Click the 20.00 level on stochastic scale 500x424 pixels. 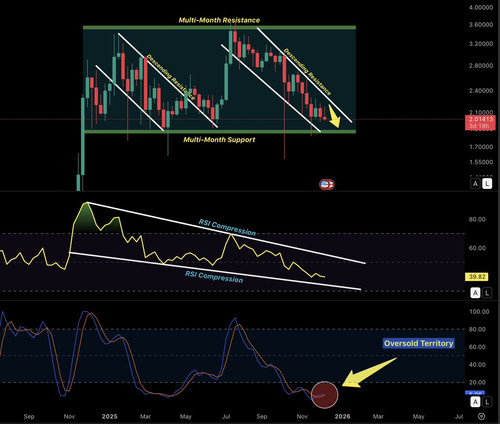pyautogui.click(x=477, y=382)
